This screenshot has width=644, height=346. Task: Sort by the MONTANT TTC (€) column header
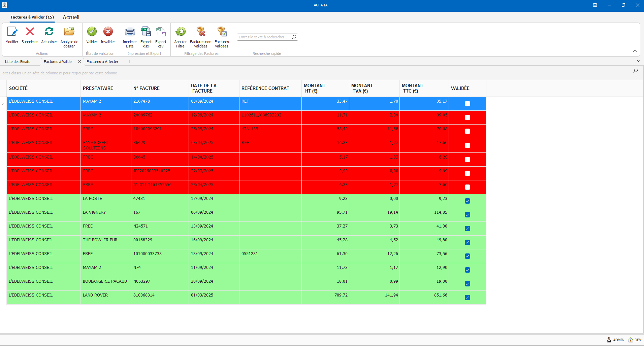(424, 88)
